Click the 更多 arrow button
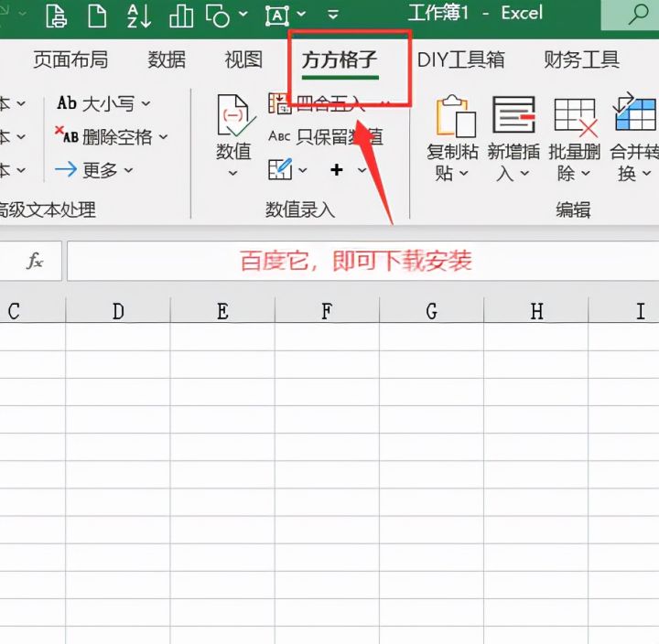659x644 pixels. pyautogui.click(x=87, y=170)
